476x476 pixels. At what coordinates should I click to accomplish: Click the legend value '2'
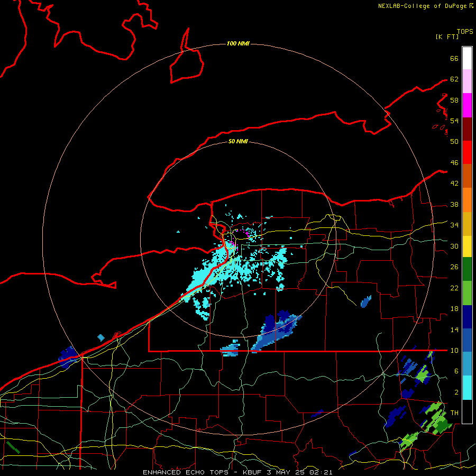click(x=456, y=392)
